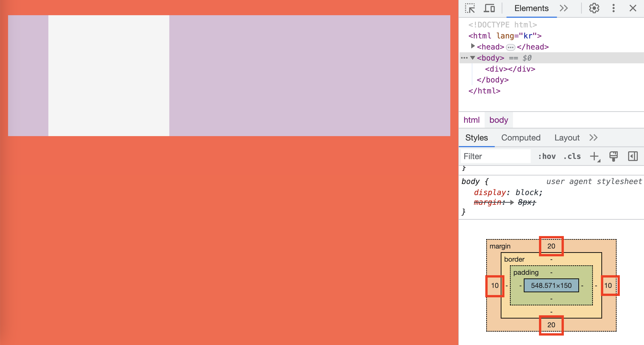Close the DevTools panel
644x345 pixels.
633,9
